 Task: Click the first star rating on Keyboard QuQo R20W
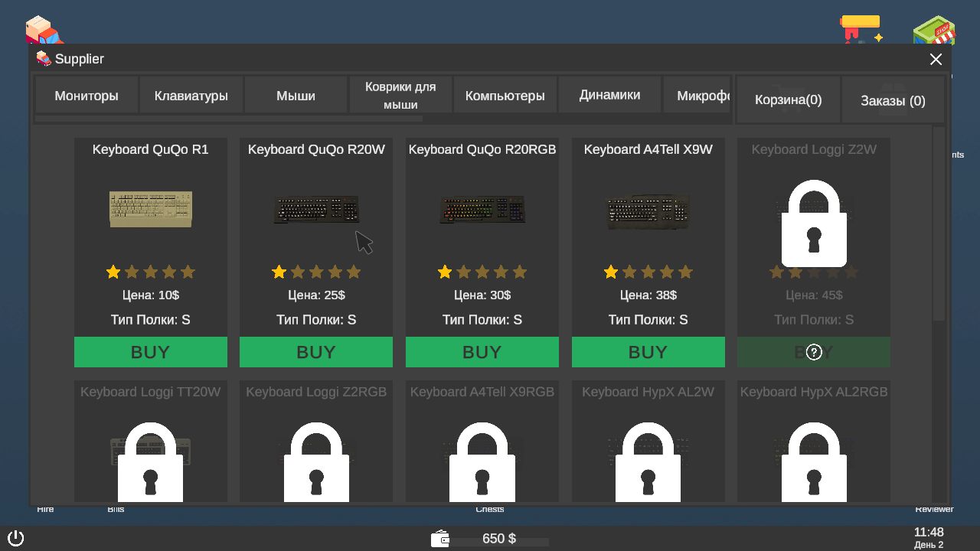pos(279,272)
